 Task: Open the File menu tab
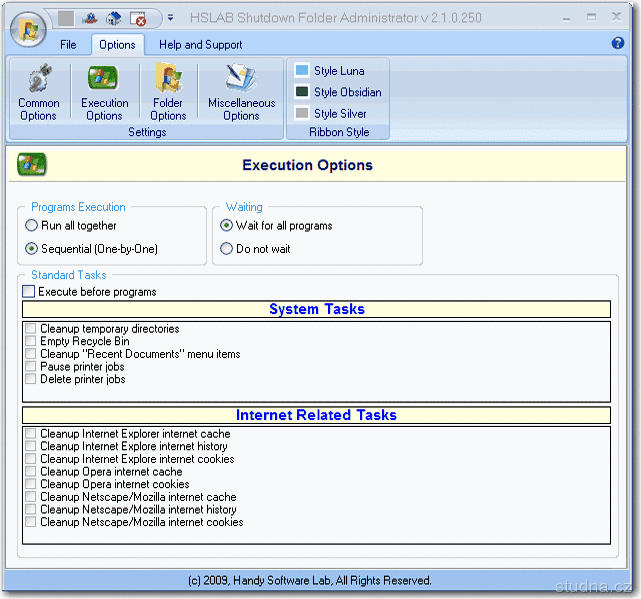pyautogui.click(x=68, y=45)
